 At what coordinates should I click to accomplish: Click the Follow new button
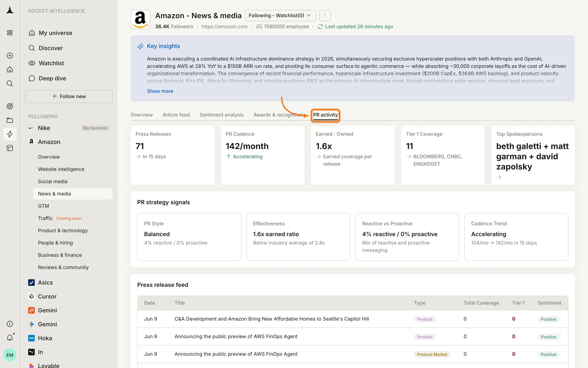tap(69, 96)
